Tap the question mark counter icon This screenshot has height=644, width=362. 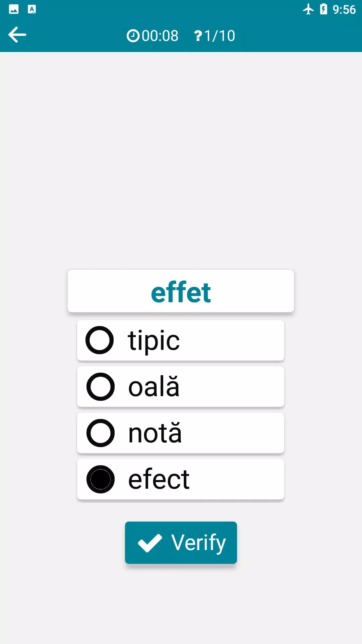pyautogui.click(x=198, y=36)
